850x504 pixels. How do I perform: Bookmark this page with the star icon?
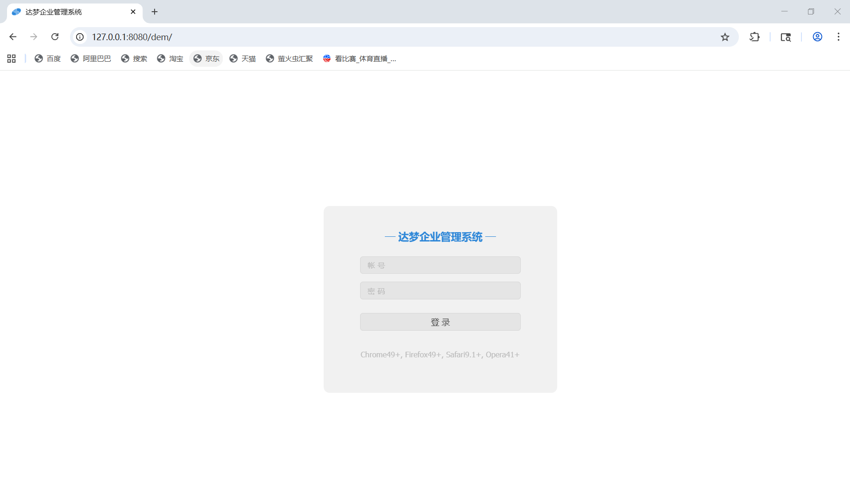pyautogui.click(x=725, y=37)
